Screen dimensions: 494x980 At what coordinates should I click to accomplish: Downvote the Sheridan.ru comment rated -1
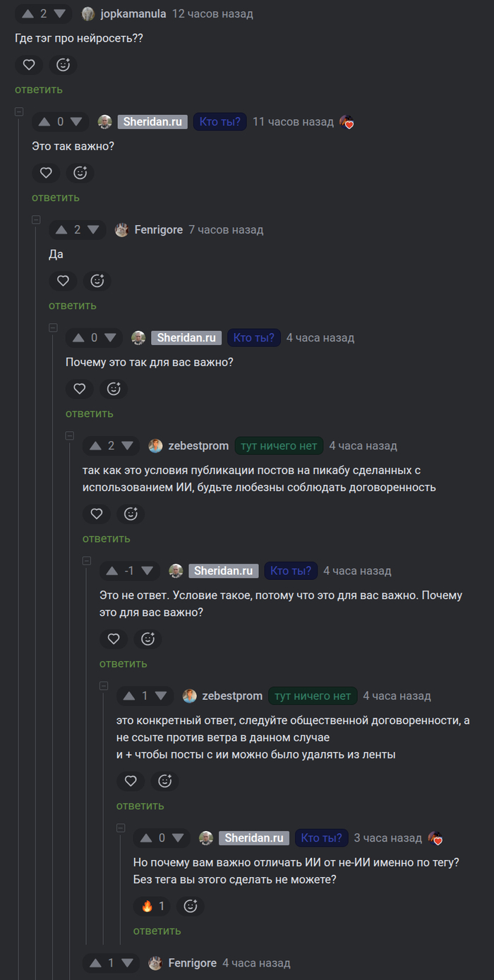147,570
